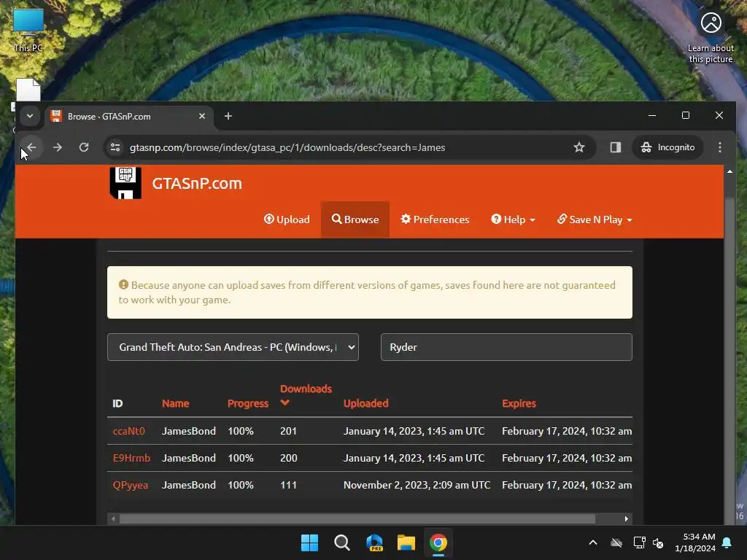Viewport: 747px width, 560px height.
Task: Click November 2, 2023 upload date
Action: point(417,485)
